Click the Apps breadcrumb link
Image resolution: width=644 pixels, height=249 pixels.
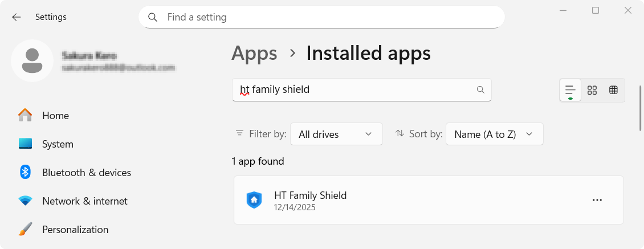tap(254, 53)
